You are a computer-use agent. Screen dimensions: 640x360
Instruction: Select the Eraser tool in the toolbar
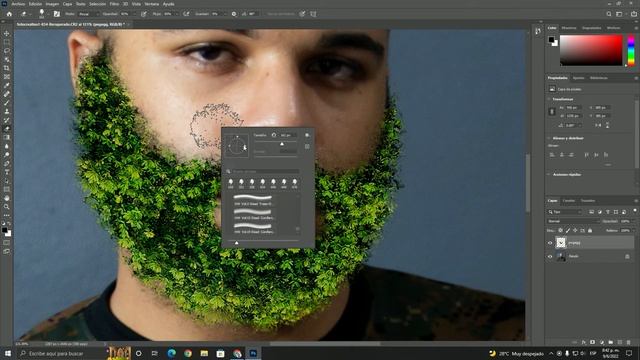point(7,129)
